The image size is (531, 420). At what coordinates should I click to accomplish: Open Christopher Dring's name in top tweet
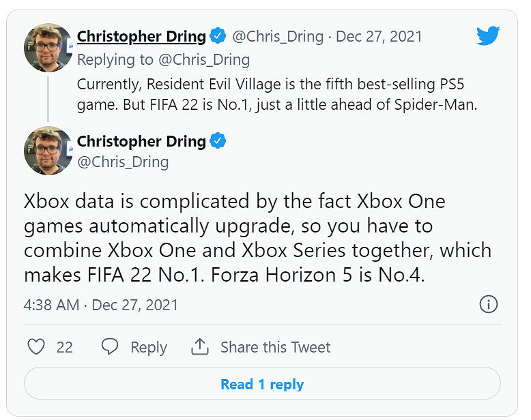pyautogui.click(x=141, y=36)
